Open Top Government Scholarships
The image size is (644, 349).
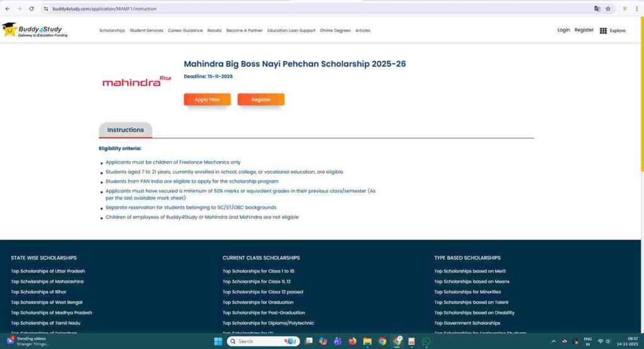467,323
